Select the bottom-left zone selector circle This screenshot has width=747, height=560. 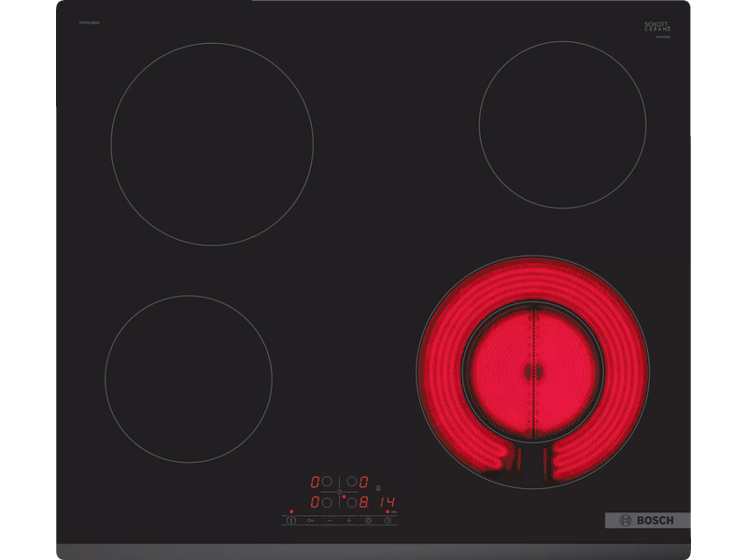click(327, 502)
